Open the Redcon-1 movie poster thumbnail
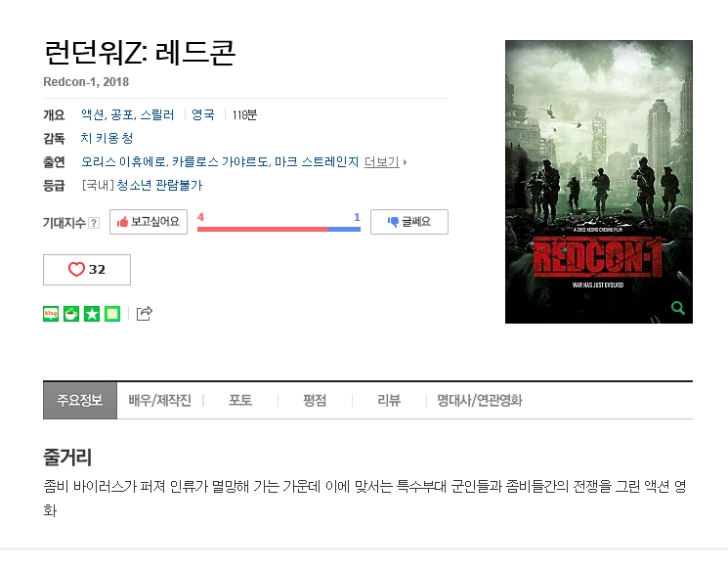The image size is (728, 569). pyautogui.click(x=598, y=182)
